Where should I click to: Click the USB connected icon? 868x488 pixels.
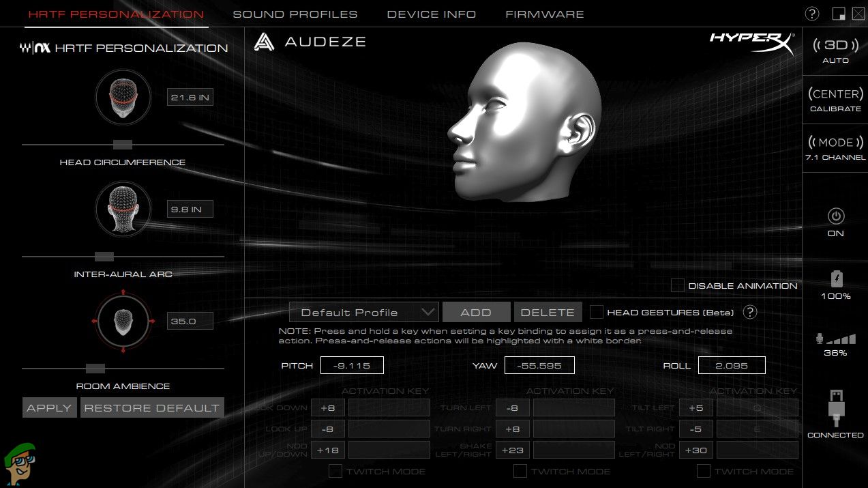[x=836, y=408]
